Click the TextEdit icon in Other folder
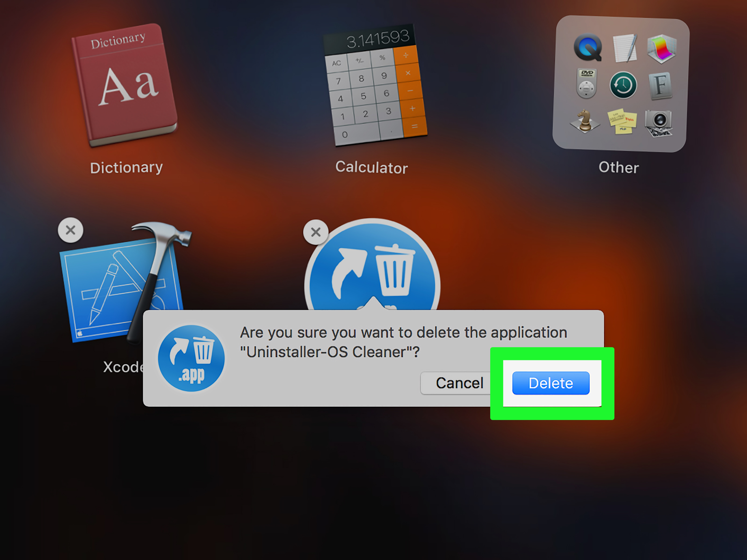 click(625, 48)
